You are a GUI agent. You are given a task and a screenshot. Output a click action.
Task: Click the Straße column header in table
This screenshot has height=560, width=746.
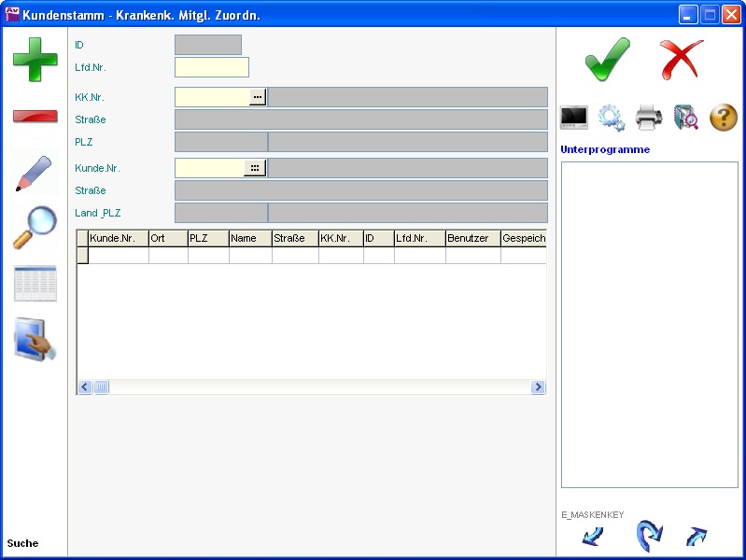coord(294,239)
